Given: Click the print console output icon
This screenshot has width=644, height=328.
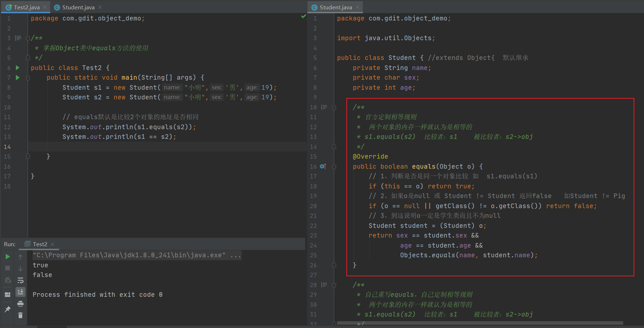Looking at the screenshot, I should click(x=20, y=304).
